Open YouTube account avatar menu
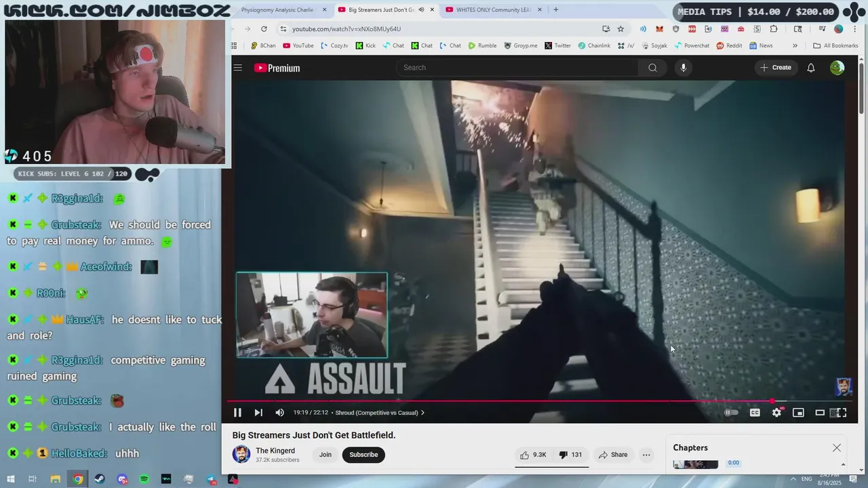 [837, 68]
